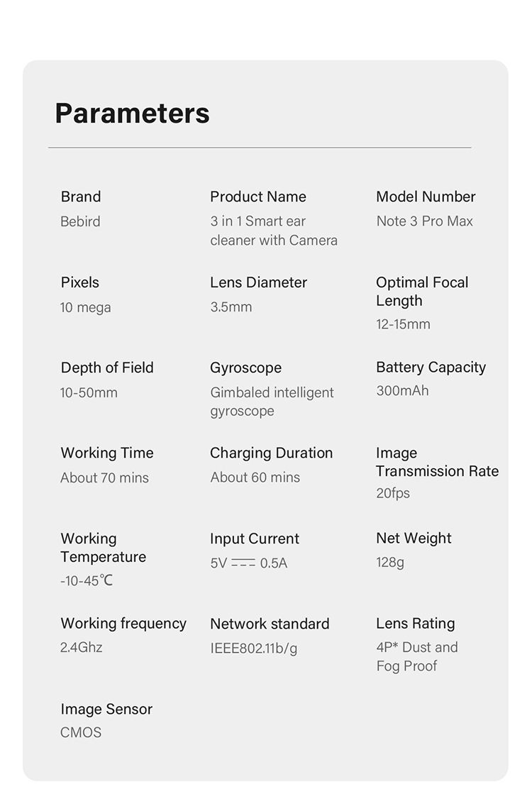Image resolution: width=532 pixels, height=789 pixels.
Task: Select the Optimal Focal Length label
Action: coord(422,292)
